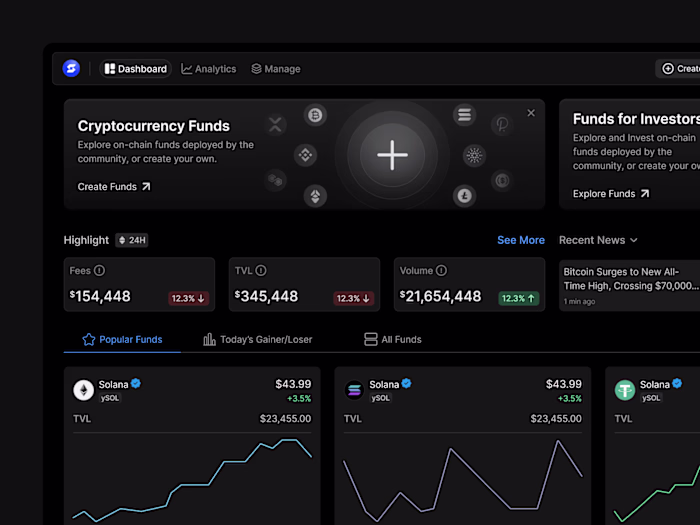
Task: Click +3.5% change on first fund card
Action: point(299,399)
